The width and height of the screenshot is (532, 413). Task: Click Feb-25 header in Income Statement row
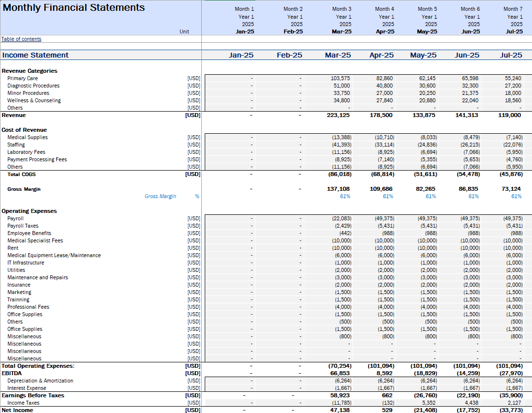tap(289, 55)
